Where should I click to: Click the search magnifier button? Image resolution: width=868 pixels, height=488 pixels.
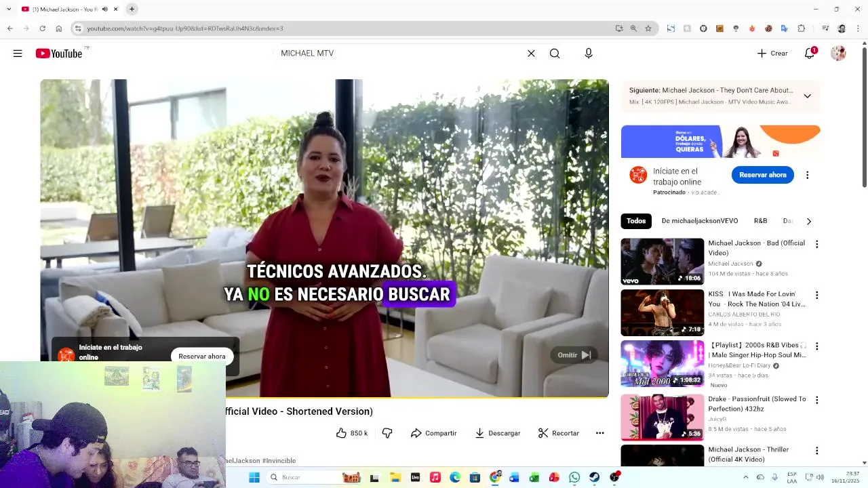point(555,54)
